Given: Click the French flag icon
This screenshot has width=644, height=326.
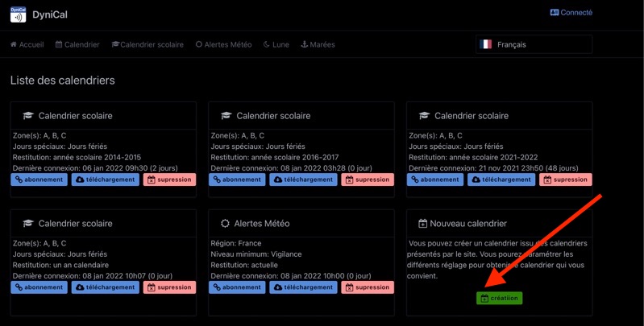Looking at the screenshot, I should (486, 44).
